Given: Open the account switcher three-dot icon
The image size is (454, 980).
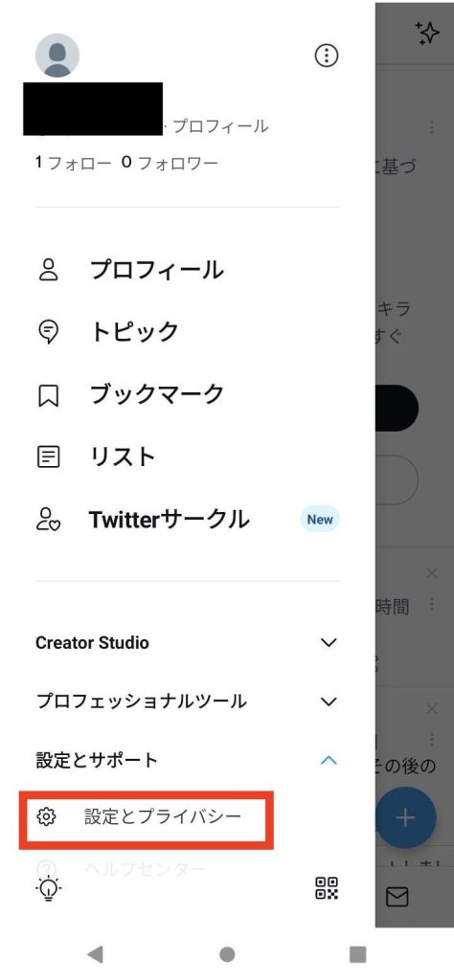Looking at the screenshot, I should click(x=326, y=56).
